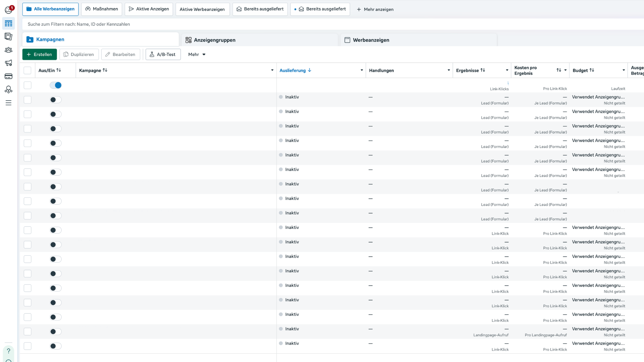Select the Alle Werbeanzeigen view tab
The width and height of the screenshot is (644, 362).
pos(50,9)
